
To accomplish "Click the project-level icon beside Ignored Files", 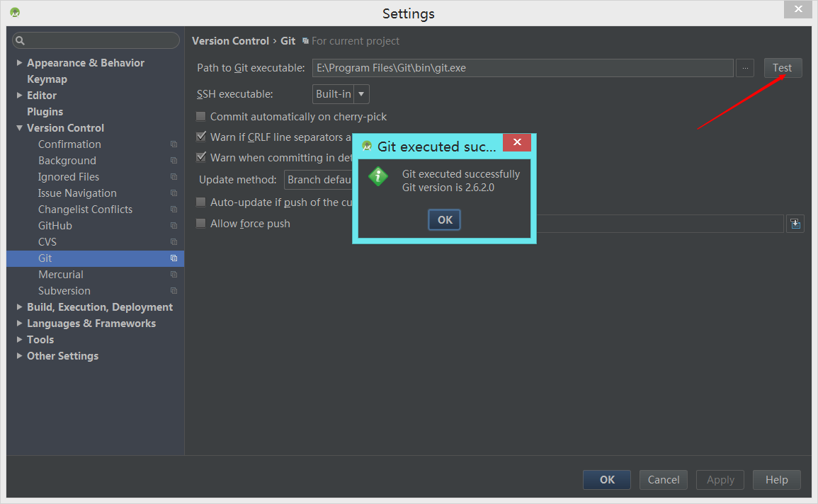I will click(x=174, y=177).
